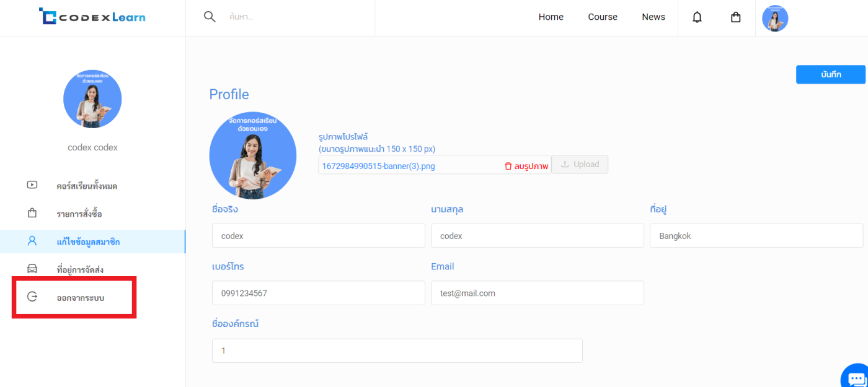The image size is (868, 387).
Task: Click the CodexLearn logo
Action: pyautogui.click(x=92, y=17)
